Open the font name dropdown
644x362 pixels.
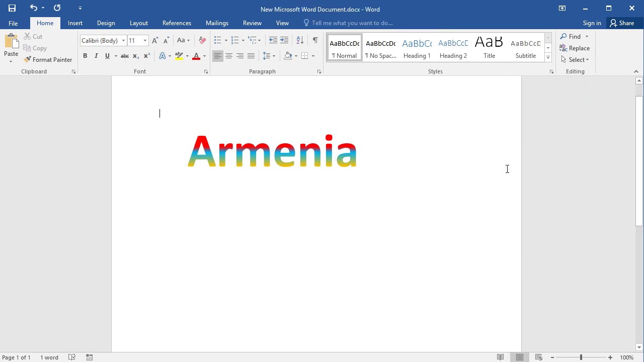(x=123, y=41)
